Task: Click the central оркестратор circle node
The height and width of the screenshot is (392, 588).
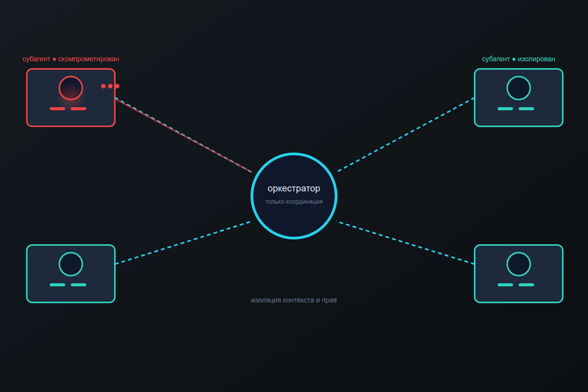Action: pyautogui.click(x=294, y=196)
